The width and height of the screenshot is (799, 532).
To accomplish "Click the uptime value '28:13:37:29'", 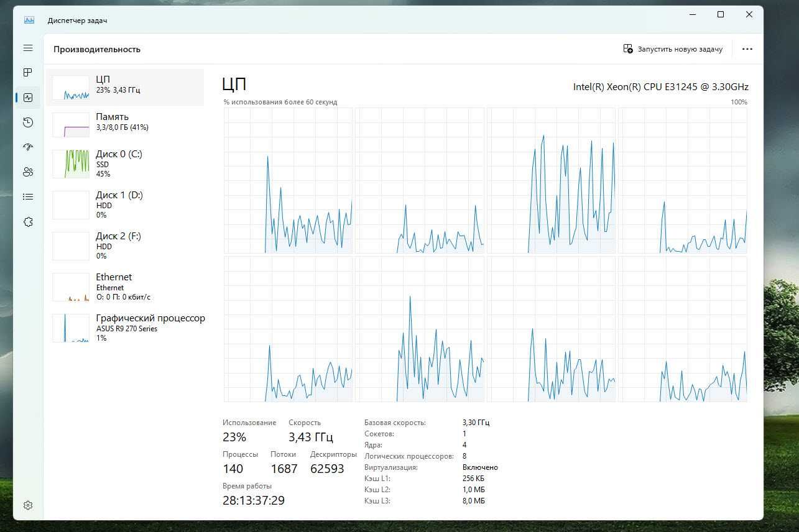I will tap(254, 500).
